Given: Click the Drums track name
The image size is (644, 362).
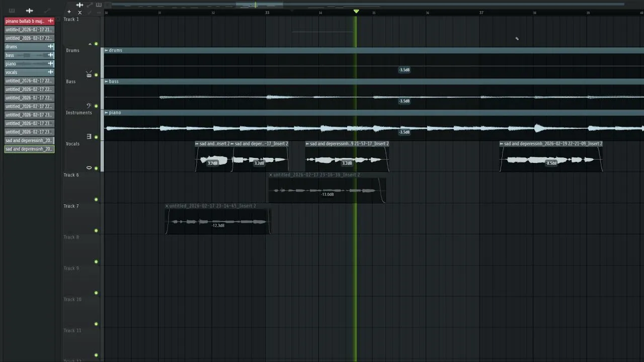Looking at the screenshot, I should coord(72,50).
